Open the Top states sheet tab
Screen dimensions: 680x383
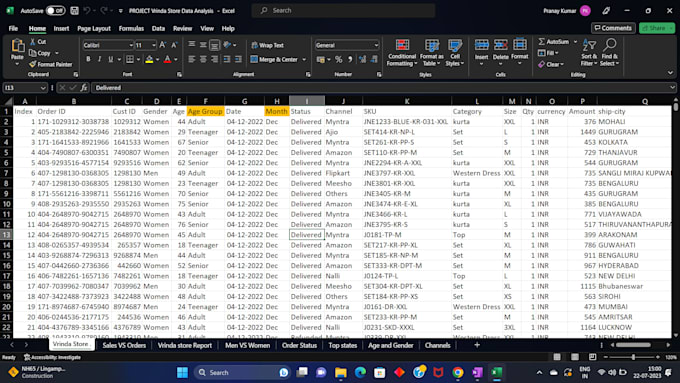point(343,345)
